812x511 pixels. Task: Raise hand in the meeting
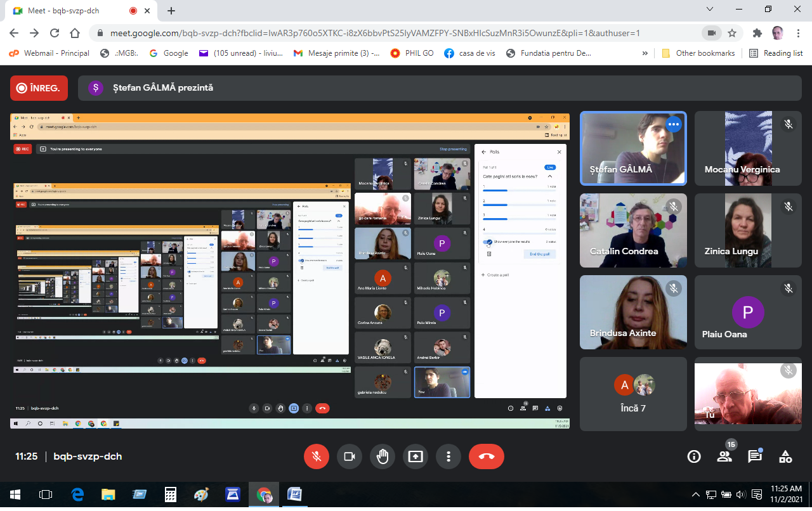(382, 456)
